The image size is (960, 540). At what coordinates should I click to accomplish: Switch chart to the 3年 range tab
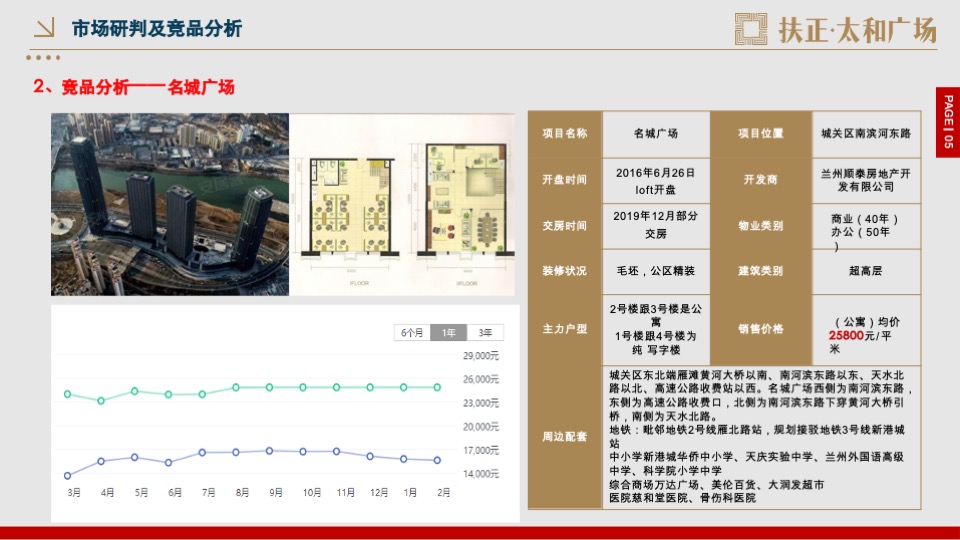[486, 332]
